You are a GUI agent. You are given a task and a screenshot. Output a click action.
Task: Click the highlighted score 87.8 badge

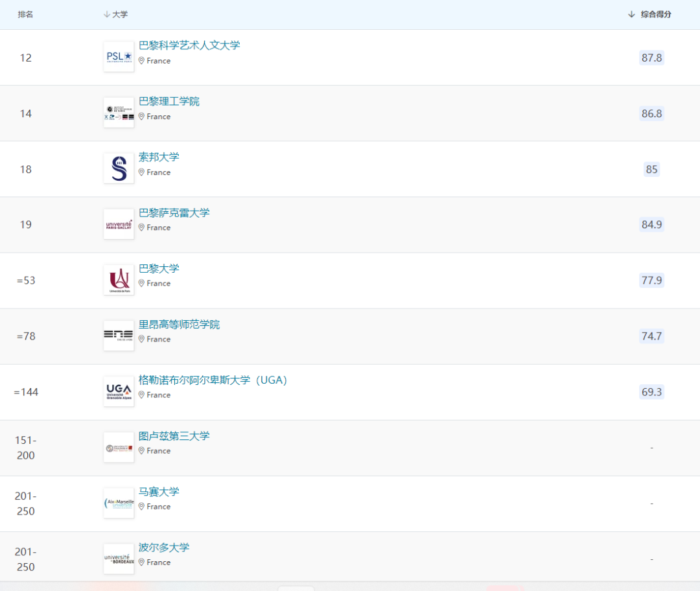(x=651, y=57)
